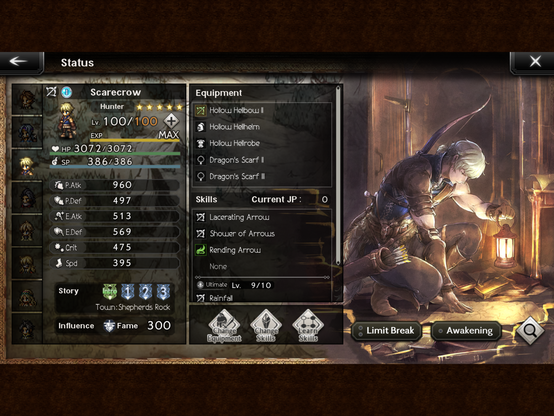The image size is (554, 416).
Task: Open the Limit Break menu
Action: (x=386, y=331)
